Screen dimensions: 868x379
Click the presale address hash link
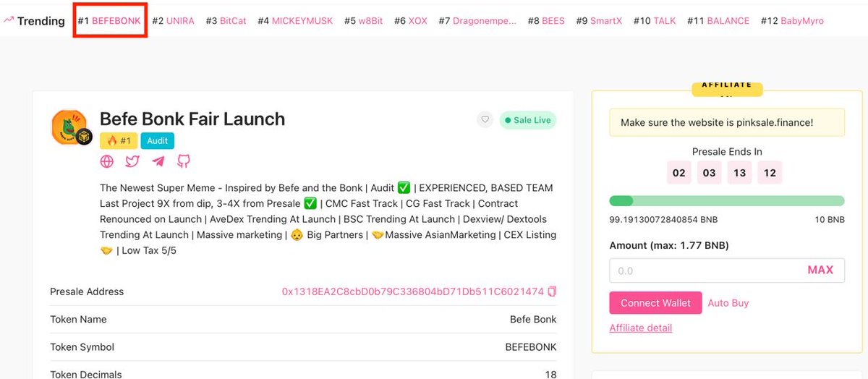[412, 291]
